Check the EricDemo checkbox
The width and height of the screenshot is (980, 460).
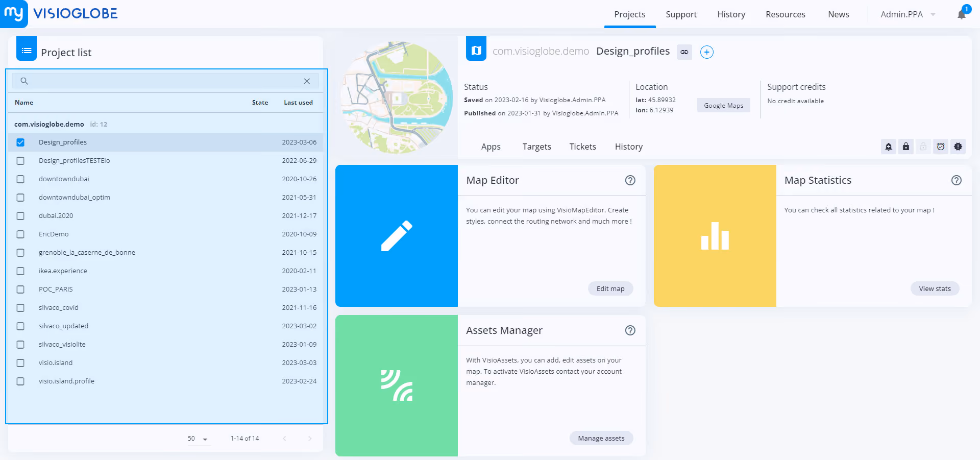[x=20, y=234]
